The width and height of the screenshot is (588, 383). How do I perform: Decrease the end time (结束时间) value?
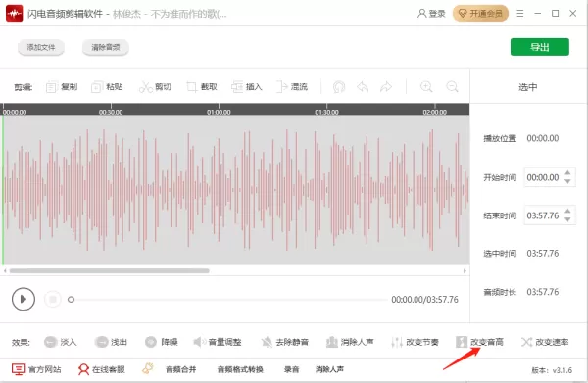[x=567, y=219]
